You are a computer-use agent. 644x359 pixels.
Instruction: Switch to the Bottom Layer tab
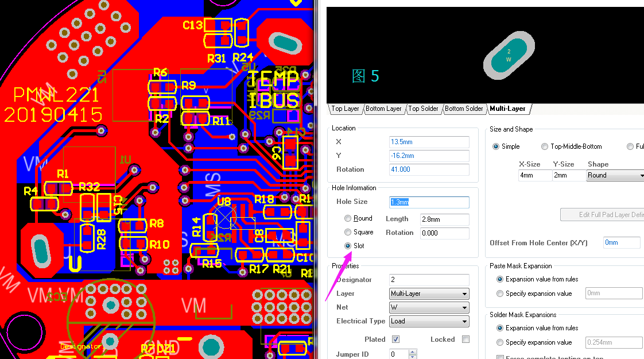pyautogui.click(x=383, y=109)
